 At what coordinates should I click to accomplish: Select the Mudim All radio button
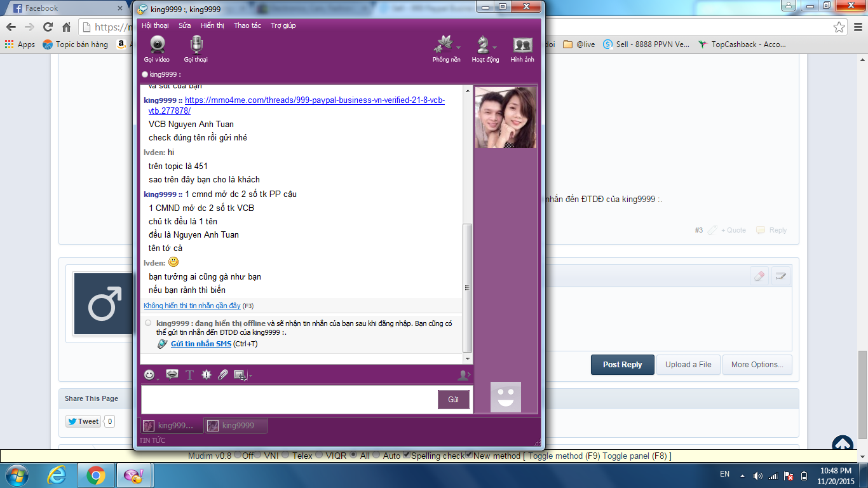353,455
